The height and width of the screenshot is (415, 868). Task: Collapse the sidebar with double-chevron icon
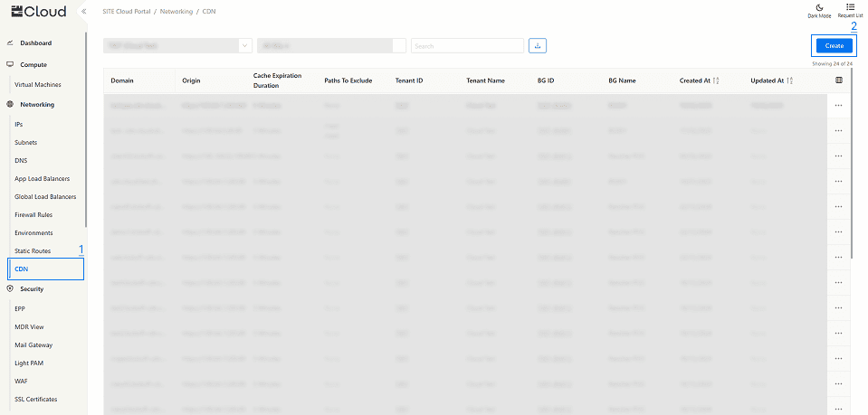point(83,12)
